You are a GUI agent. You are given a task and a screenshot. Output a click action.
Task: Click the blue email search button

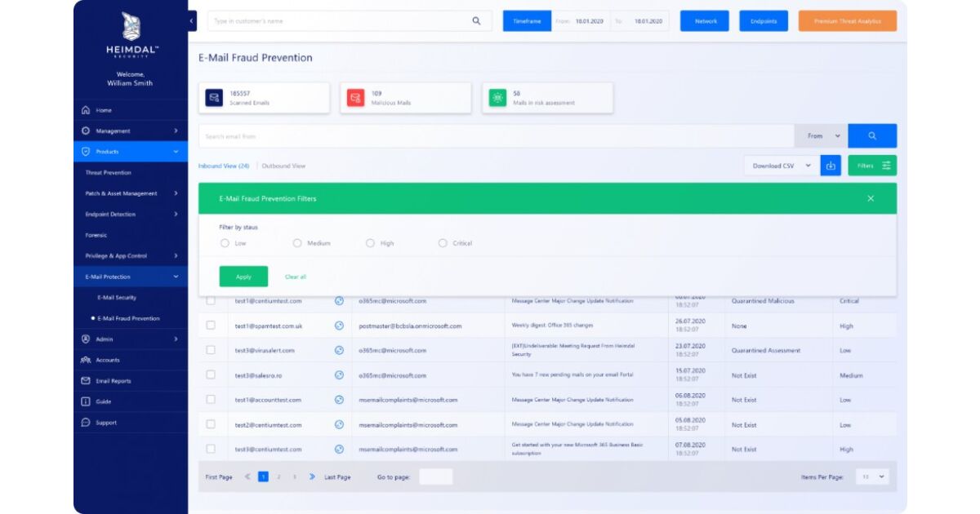point(871,136)
